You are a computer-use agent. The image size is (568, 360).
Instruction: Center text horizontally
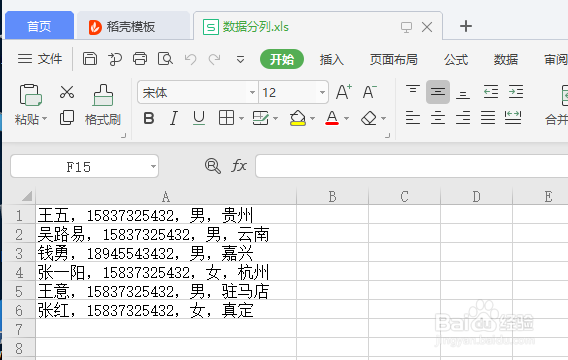(x=438, y=118)
